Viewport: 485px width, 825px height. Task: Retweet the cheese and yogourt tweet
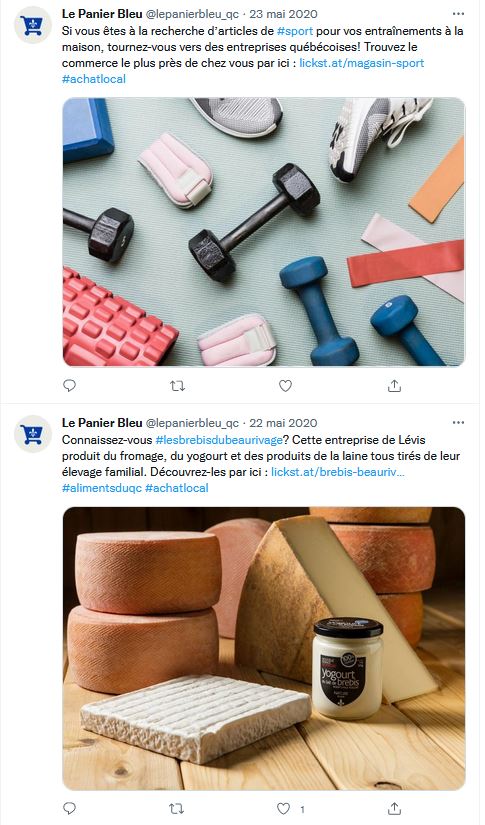[177, 808]
